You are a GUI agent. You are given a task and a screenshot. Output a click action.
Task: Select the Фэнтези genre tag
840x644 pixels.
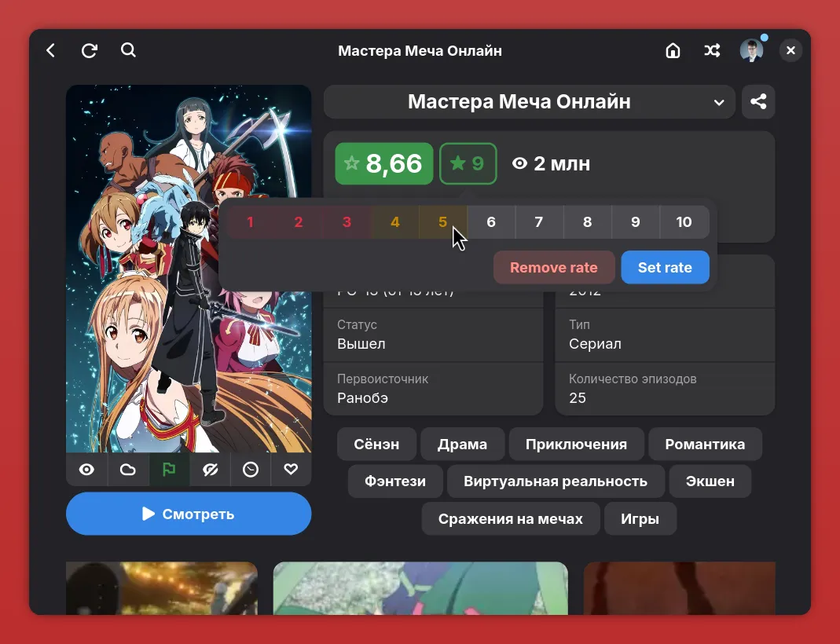coord(395,481)
